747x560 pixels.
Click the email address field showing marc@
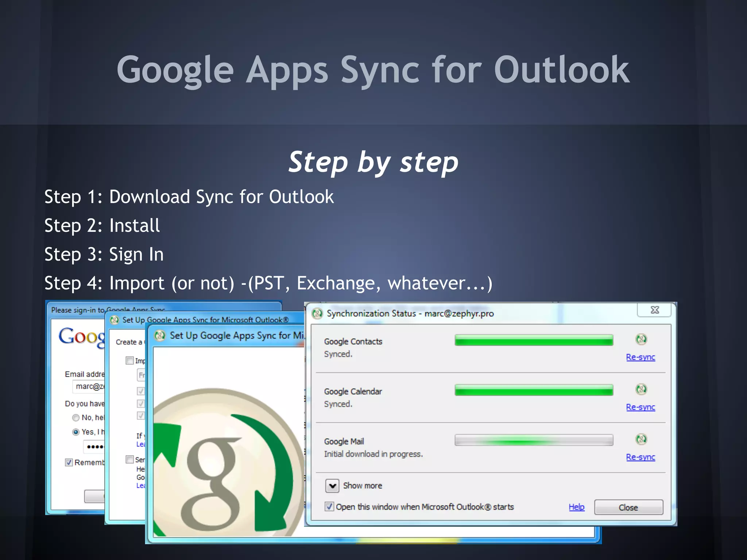click(x=89, y=386)
